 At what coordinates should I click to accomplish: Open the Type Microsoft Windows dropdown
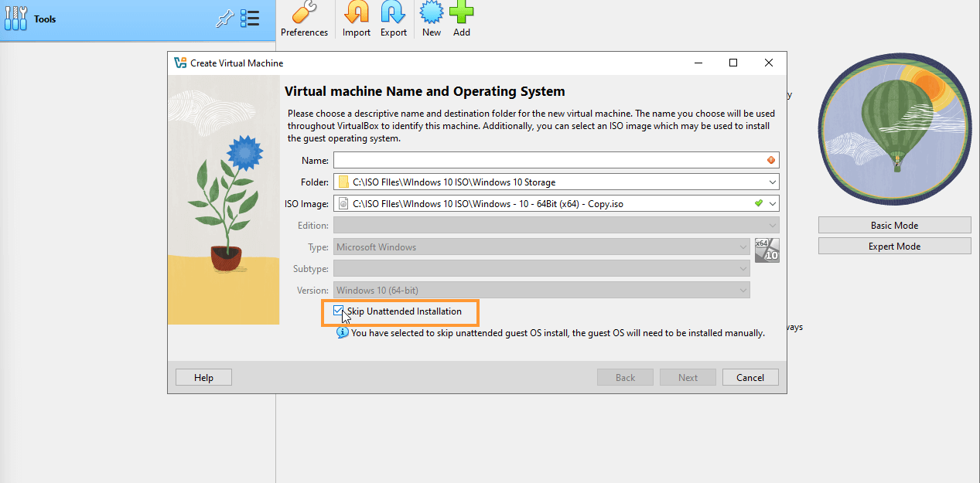click(541, 247)
